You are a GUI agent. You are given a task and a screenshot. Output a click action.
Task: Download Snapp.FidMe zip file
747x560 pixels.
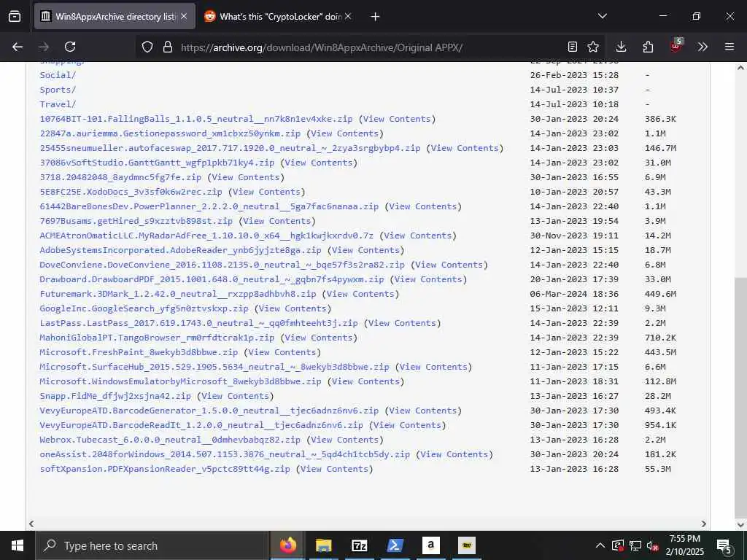(115, 396)
